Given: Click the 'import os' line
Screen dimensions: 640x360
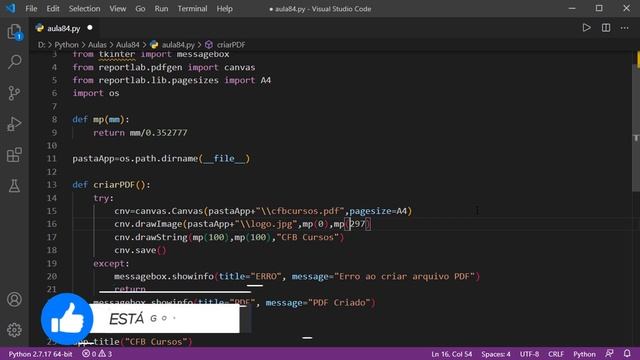Looking at the screenshot, I should coord(96,93).
